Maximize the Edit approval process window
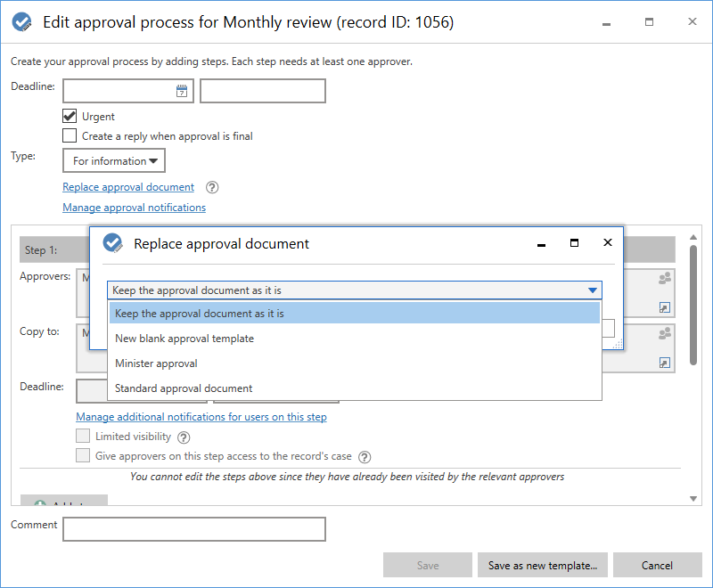Viewport: 713px width, 588px height. tap(650, 21)
